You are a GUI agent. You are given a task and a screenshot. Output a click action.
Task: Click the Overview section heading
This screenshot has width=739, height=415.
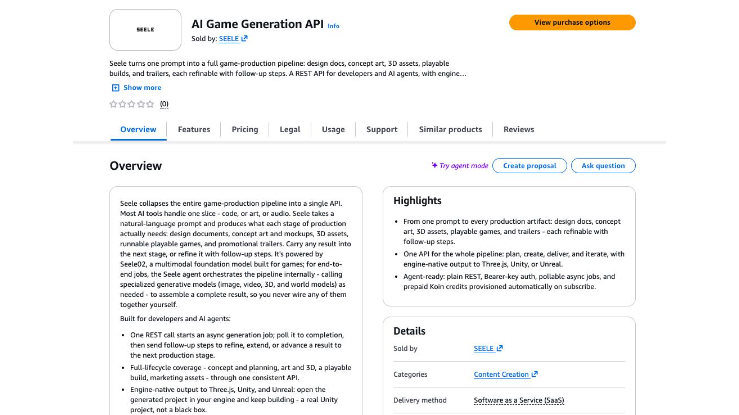[x=136, y=166]
